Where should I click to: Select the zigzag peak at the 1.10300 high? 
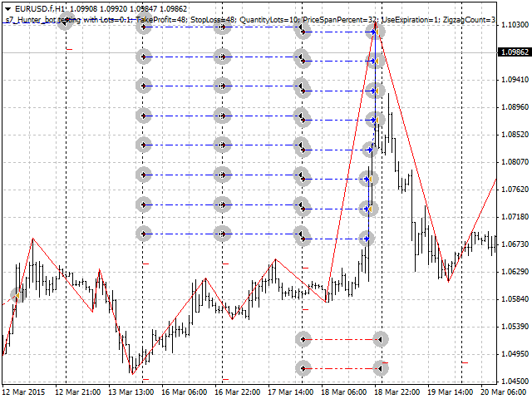coord(375,23)
